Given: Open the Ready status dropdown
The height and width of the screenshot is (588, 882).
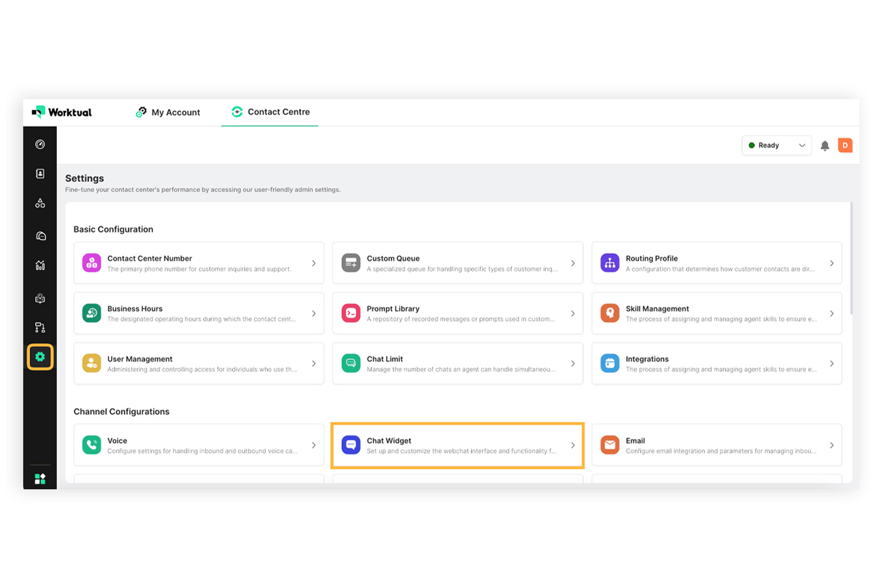Looking at the screenshot, I should pos(776,145).
